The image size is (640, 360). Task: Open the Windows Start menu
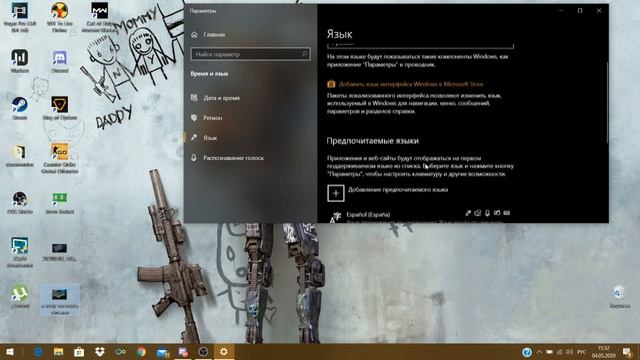pos(10,352)
